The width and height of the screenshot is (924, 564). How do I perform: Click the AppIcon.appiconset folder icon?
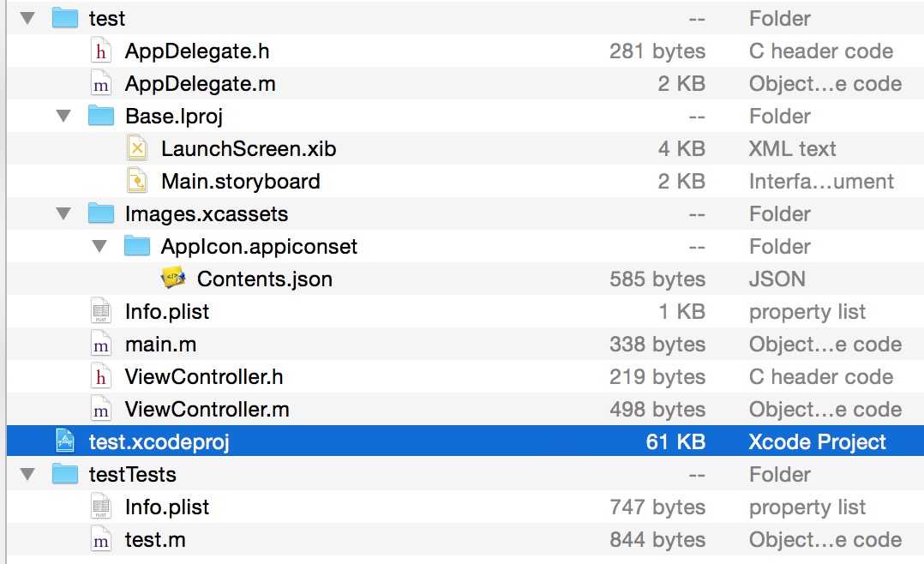[x=137, y=247]
